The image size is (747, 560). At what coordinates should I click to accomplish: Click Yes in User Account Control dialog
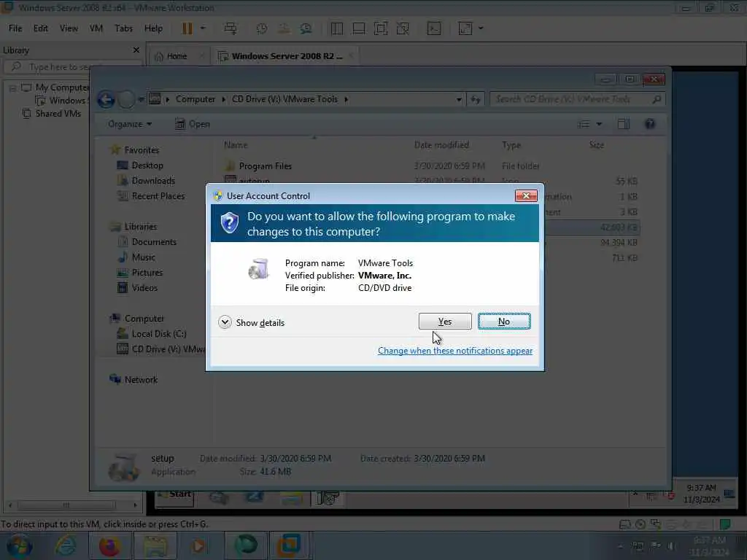[444, 322]
